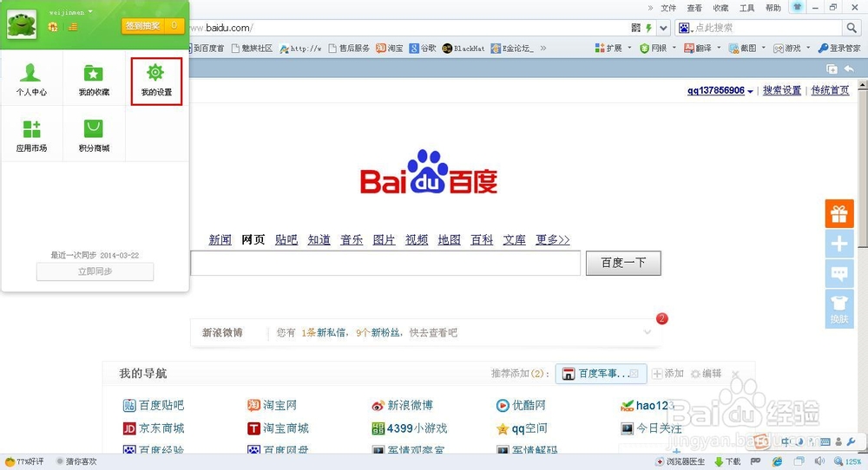Show more bookmarks via chevron

(543, 49)
